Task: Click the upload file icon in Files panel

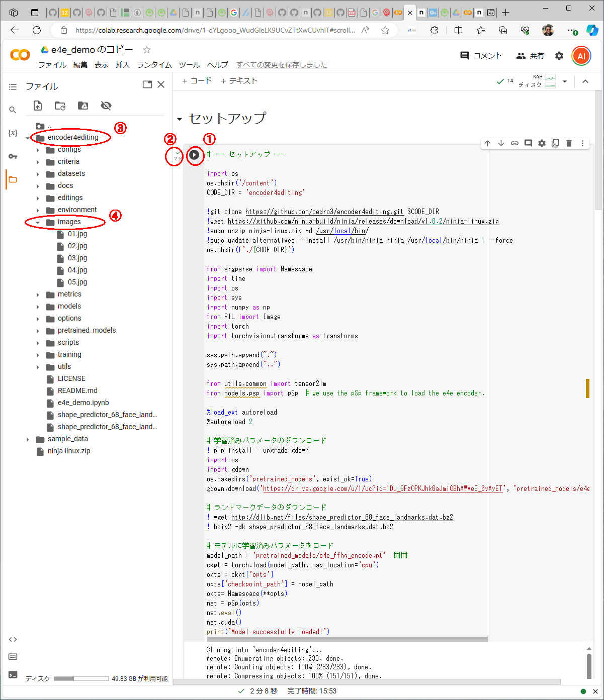Action: (38, 106)
